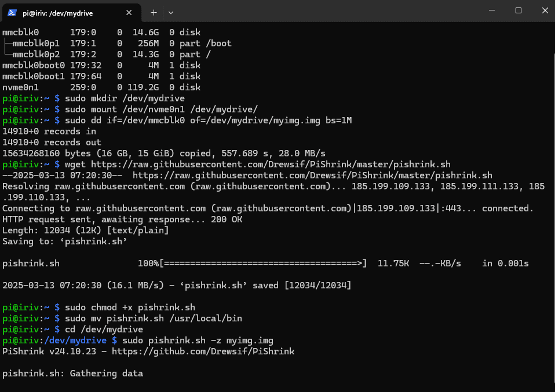Open a new terminal tab with the plus icon

pos(153,12)
